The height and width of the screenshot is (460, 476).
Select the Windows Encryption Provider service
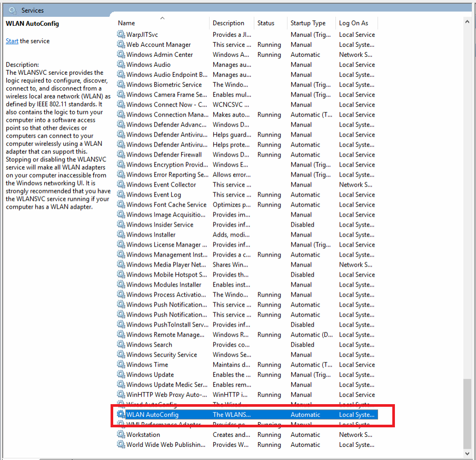247,164
